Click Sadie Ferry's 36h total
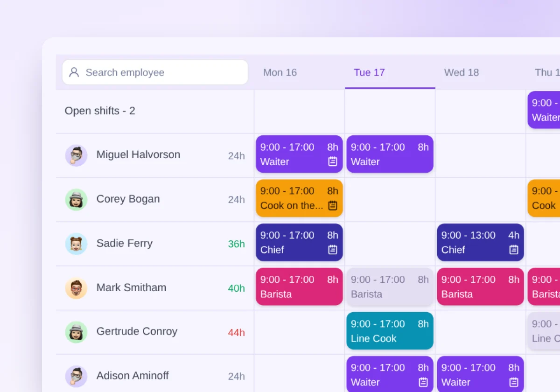 click(x=236, y=244)
